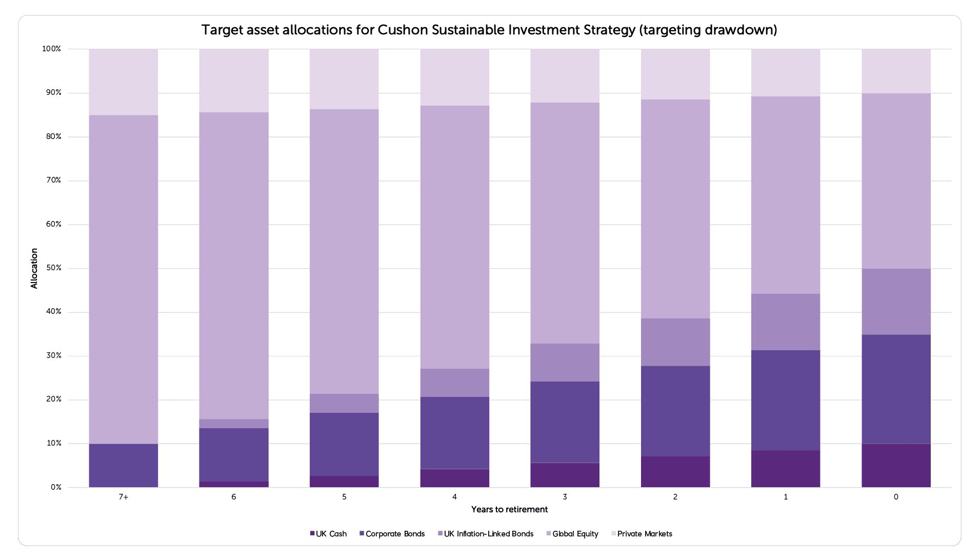This screenshot has height=560, width=980.
Task: Toggle the Private Markets legend entry
Action: 644,533
